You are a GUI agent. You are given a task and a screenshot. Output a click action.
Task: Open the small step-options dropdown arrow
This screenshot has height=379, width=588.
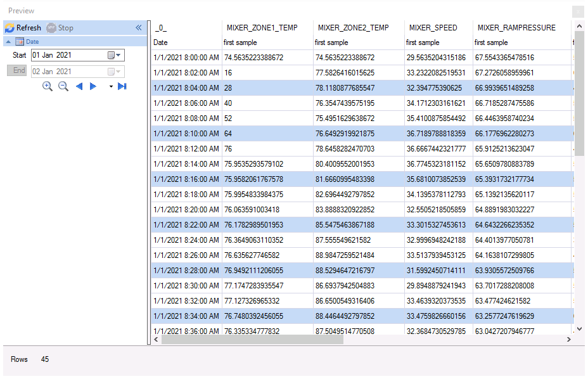pyautogui.click(x=111, y=87)
